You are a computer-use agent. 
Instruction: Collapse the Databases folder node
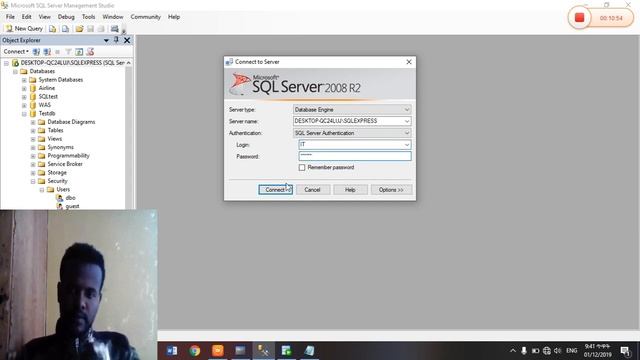pyautogui.click(x=15, y=71)
